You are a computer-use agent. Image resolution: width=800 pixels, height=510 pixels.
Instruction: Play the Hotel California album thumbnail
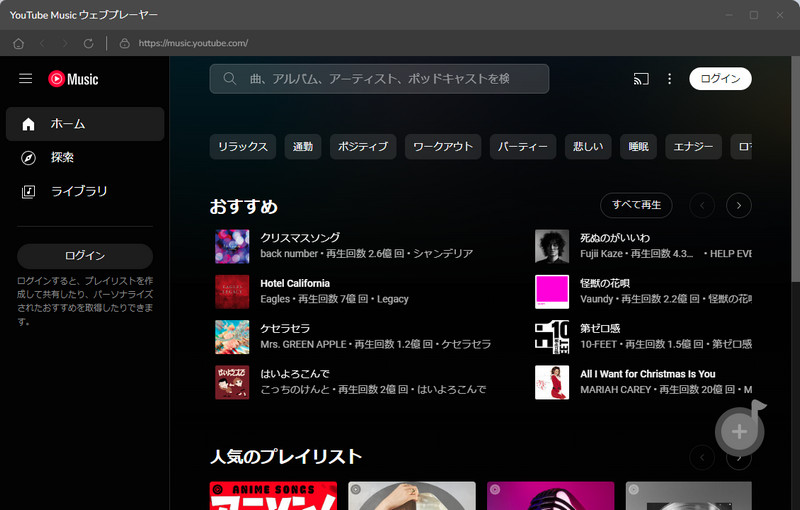pos(232,292)
